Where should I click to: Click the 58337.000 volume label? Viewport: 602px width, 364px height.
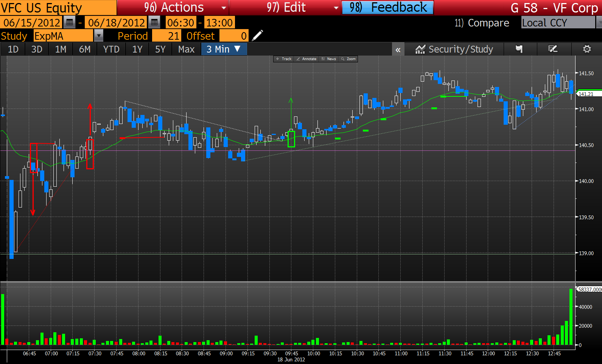[x=589, y=289]
